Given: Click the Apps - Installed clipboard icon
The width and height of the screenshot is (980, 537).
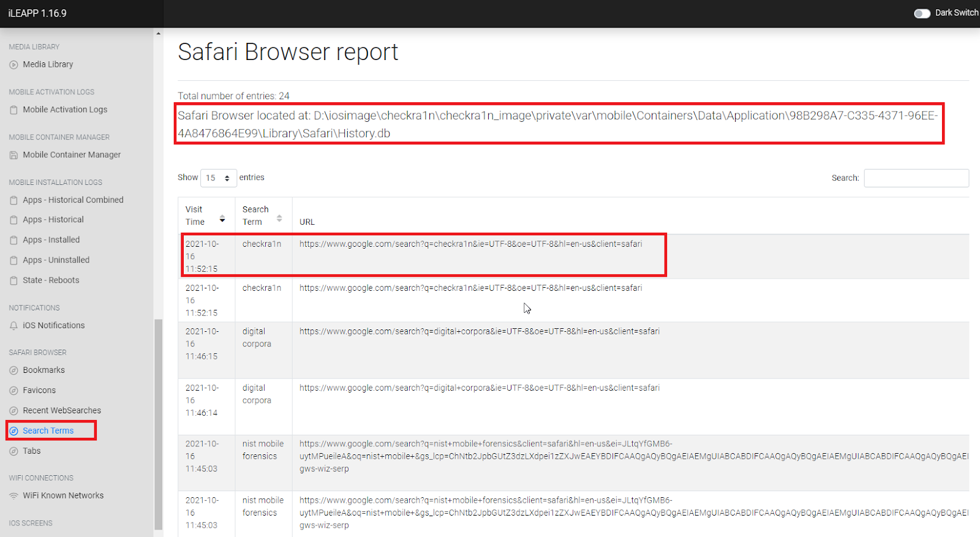Looking at the screenshot, I should (13, 240).
